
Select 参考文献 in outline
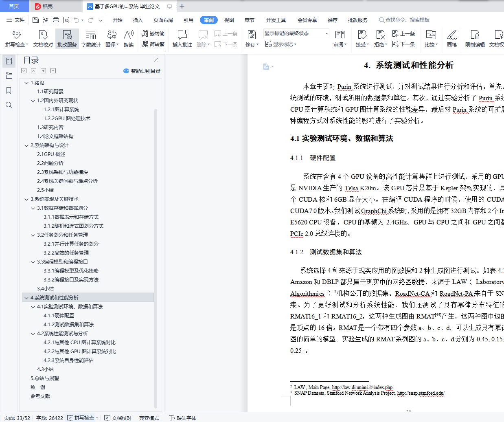pyautogui.click(x=40, y=396)
